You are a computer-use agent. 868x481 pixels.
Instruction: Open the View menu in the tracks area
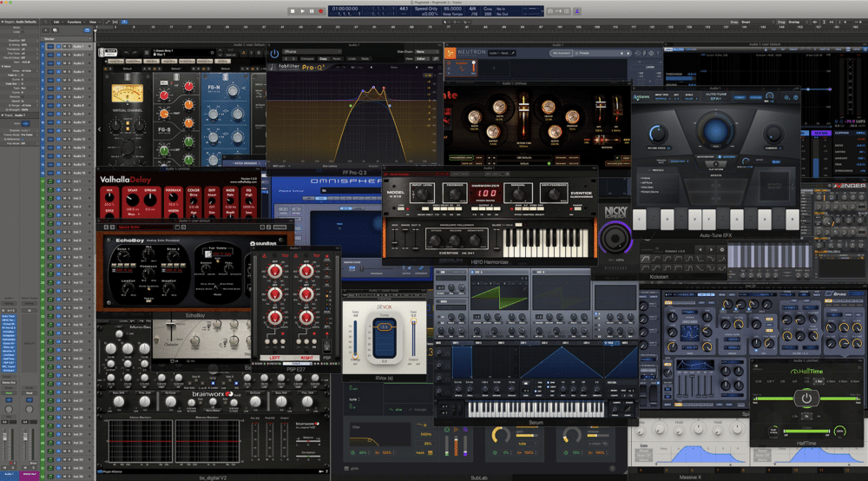coord(93,23)
